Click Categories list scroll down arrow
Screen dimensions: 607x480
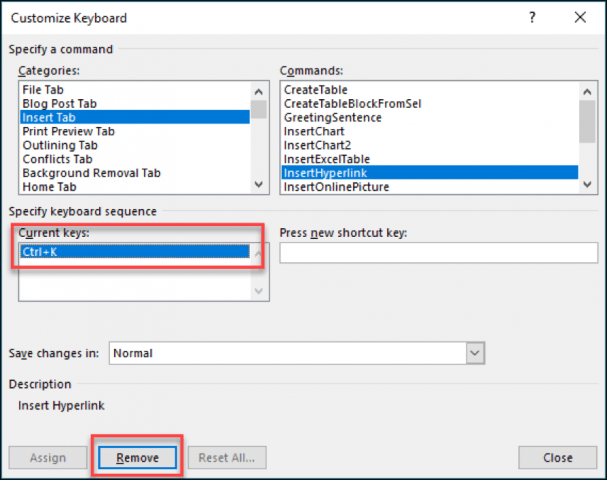point(259,184)
